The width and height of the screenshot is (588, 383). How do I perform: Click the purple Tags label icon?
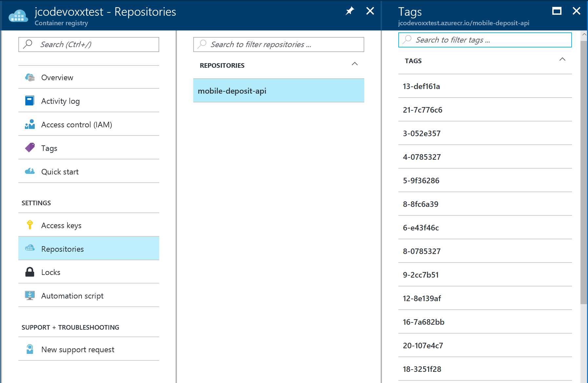tap(30, 148)
